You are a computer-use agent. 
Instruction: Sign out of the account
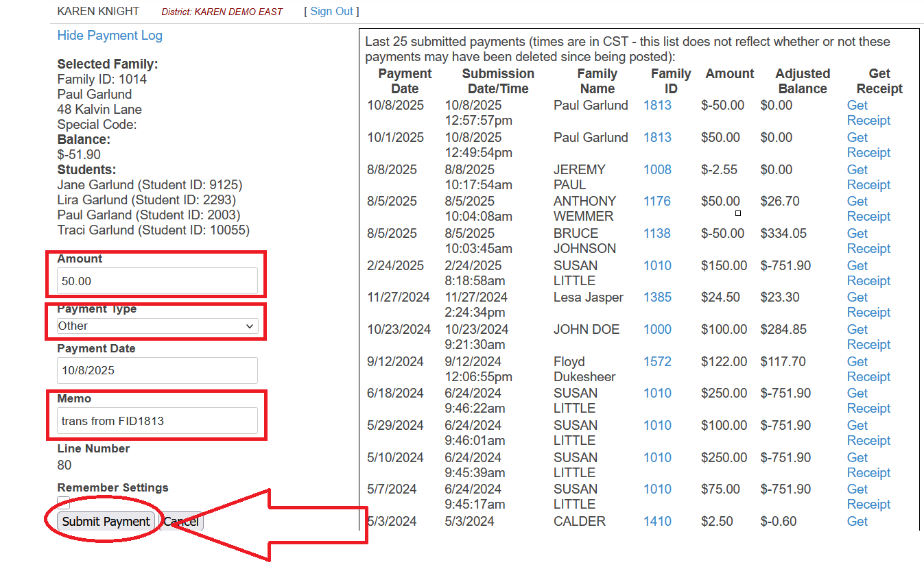(331, 11)
